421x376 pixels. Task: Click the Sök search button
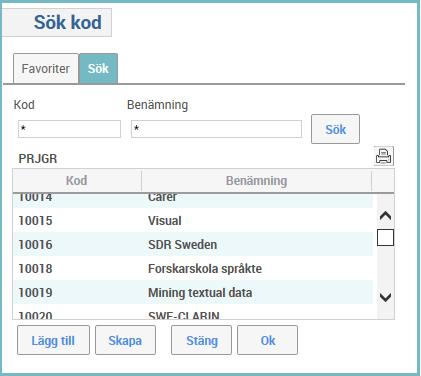tap(335, 129)
